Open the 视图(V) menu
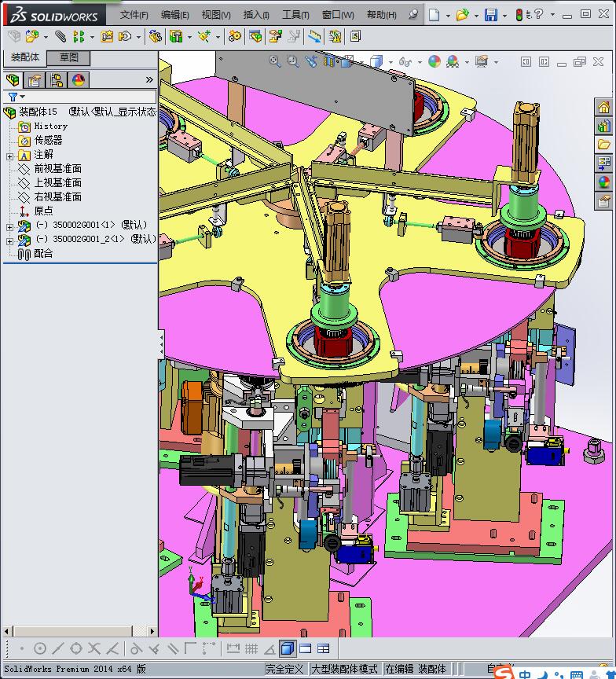Viewport: 616px width, 679px height. (x=216, y=15)
